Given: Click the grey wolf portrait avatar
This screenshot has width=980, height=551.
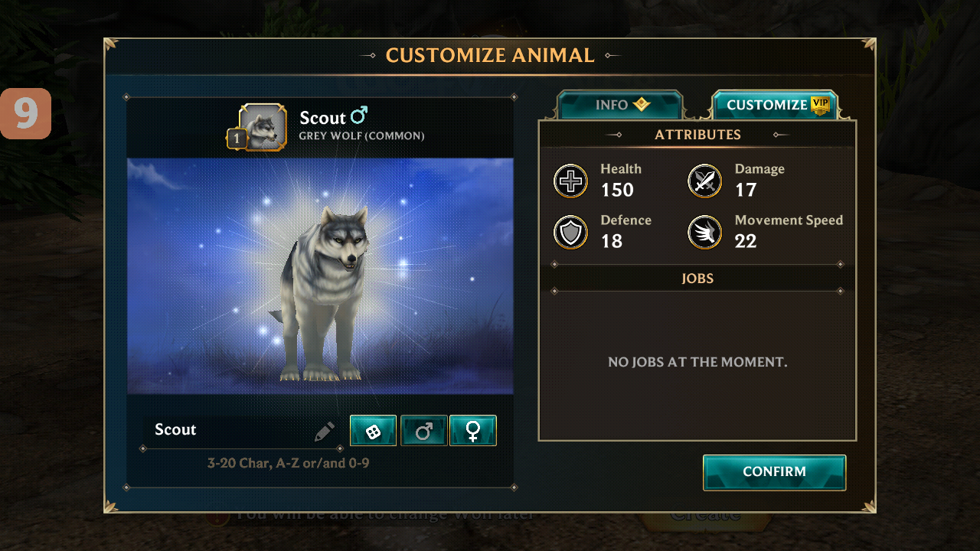Looking at the screenshot, I should click(263, 128).
